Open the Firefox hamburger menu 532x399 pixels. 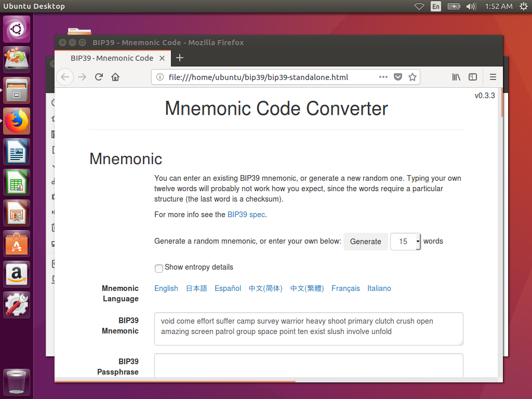(493, 77)
